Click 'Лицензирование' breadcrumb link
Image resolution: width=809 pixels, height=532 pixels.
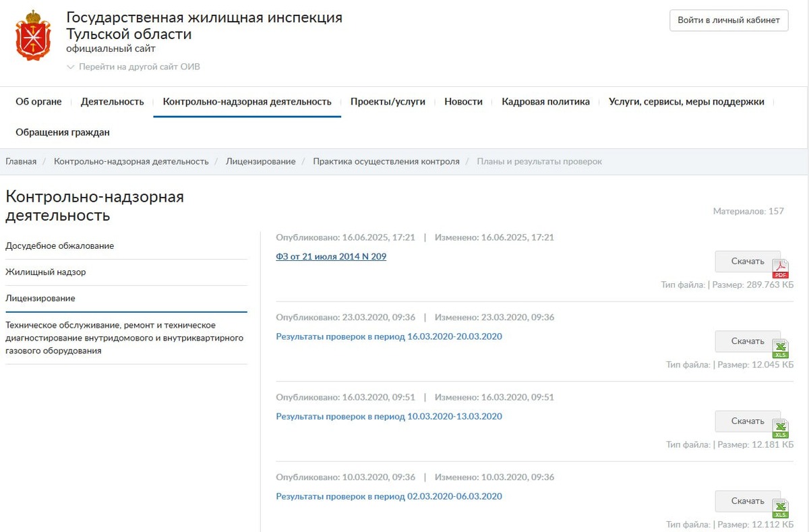point(261,161)
